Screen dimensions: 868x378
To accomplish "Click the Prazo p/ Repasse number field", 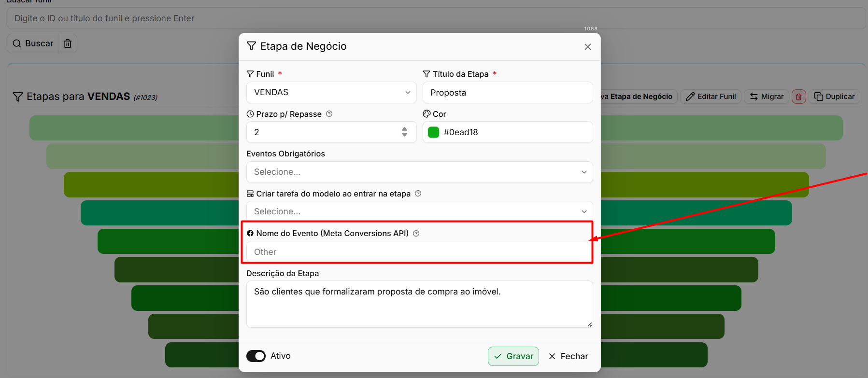I will [x=331, y=132].
